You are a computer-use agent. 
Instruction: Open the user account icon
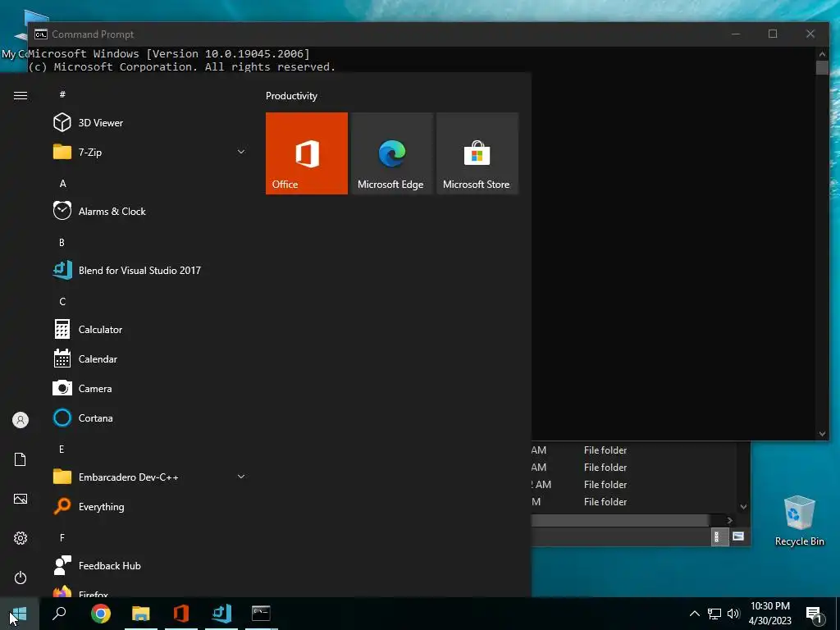tap(21, 420)
